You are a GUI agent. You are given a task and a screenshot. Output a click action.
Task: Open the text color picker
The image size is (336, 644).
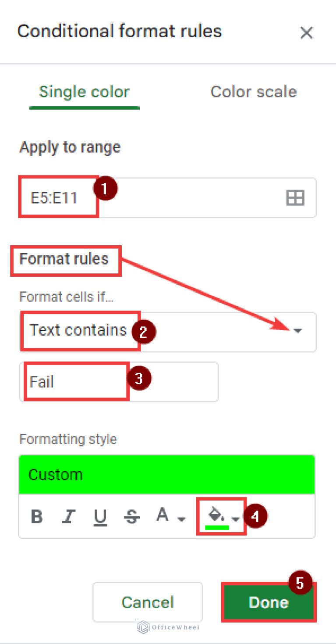162,516
